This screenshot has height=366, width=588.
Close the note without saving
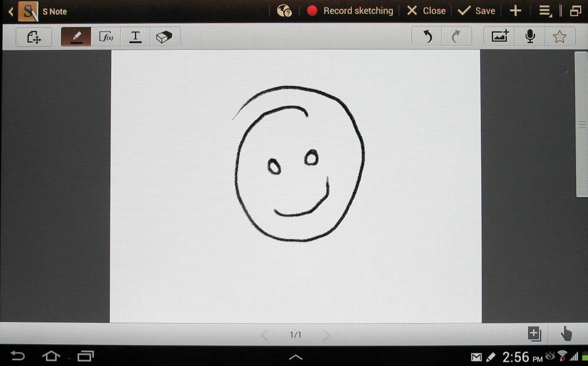(426, 11)
